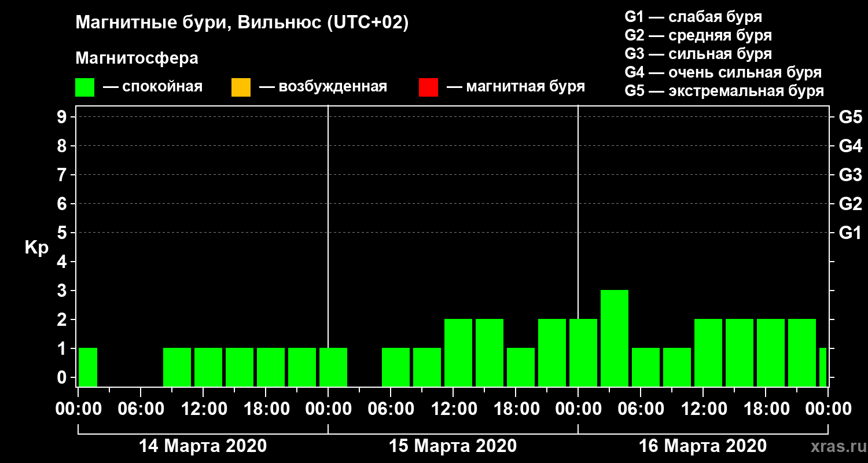Click the Kp 2 bar at 12:00 on 15 March

click(458, 352)
